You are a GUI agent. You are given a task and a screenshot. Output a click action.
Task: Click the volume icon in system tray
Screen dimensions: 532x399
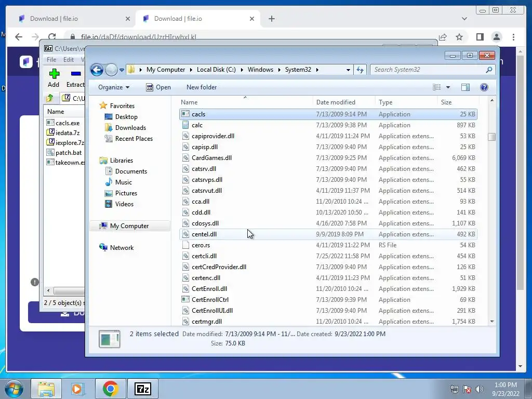(479, 389)
